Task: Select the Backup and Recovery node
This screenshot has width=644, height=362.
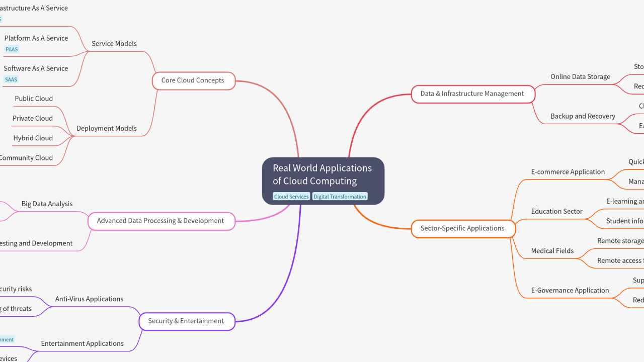Action: point(582,116)
